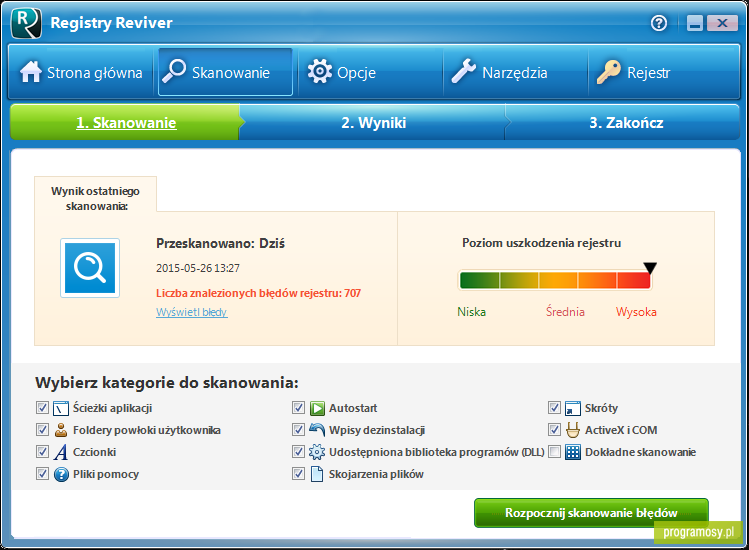Open the Rejestr tab
This screenshot has width=749, height=550.
pyautogui.click(x=664, y=72)
